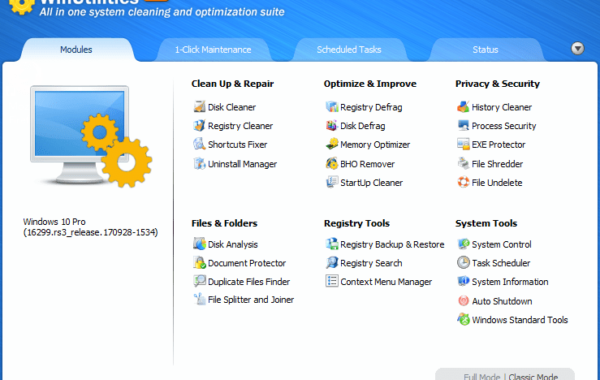Click the Registry Cleaner icon
The height and width of the screenshot is (380, 600).
(x=199, y=126)
